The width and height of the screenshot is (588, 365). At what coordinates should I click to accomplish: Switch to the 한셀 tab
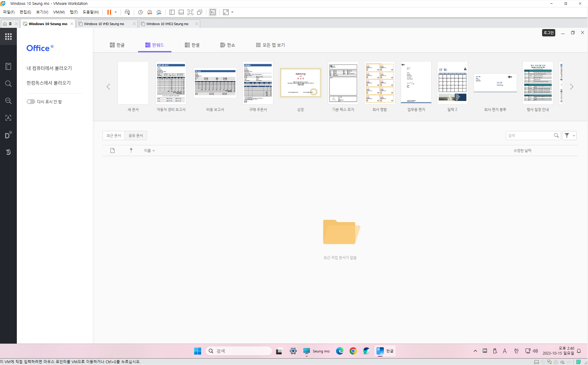tap(192, 45)
